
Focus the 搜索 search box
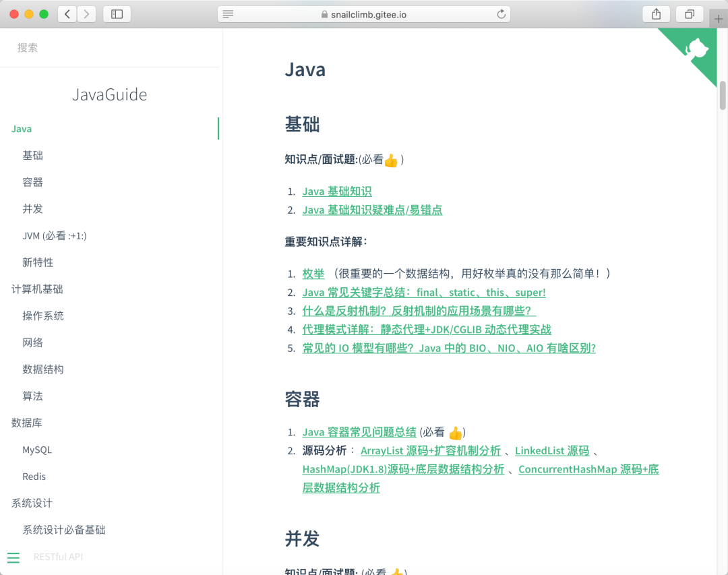click(110, 48)
